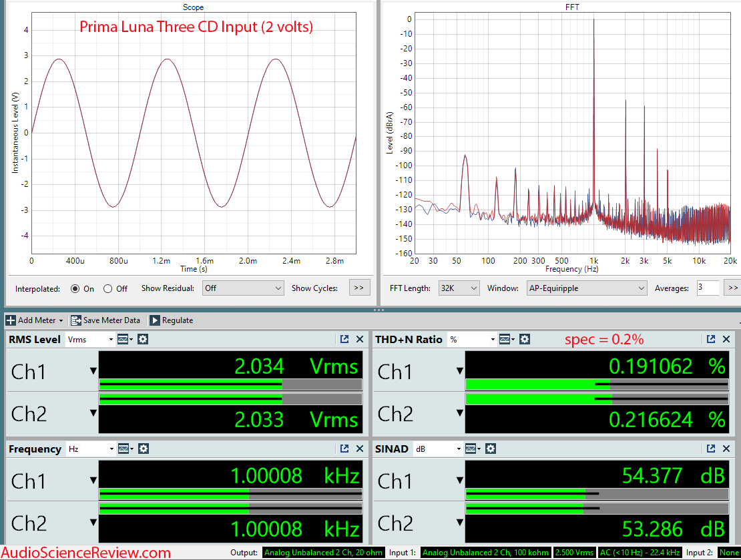Select the Interpolated Off radio button
The width and height of the screenshot is (741, 560).
point(107,289)
